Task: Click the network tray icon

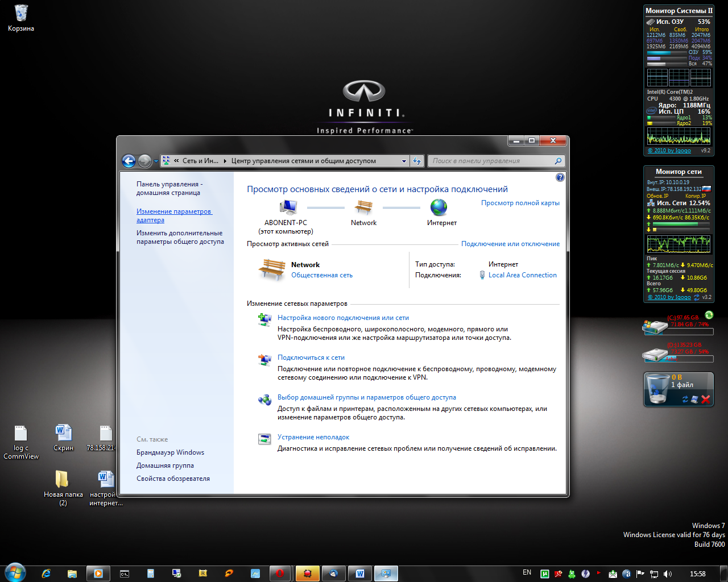Action: 654,574
